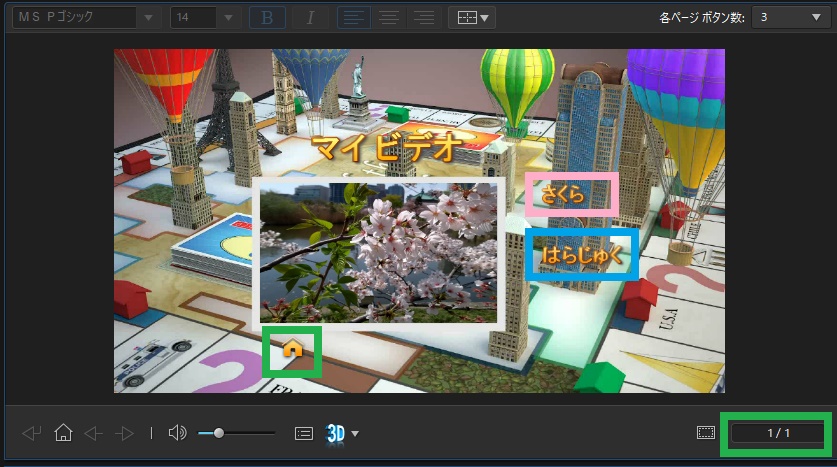837x467 pixels.
Task: Click the Home icon in the playback bar
Action: 63,433
